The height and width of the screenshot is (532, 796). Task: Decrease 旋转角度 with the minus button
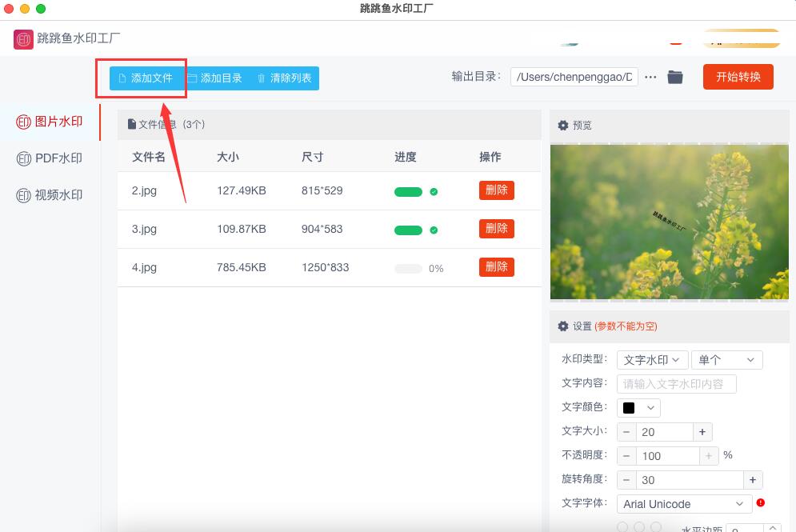point(626,480)
